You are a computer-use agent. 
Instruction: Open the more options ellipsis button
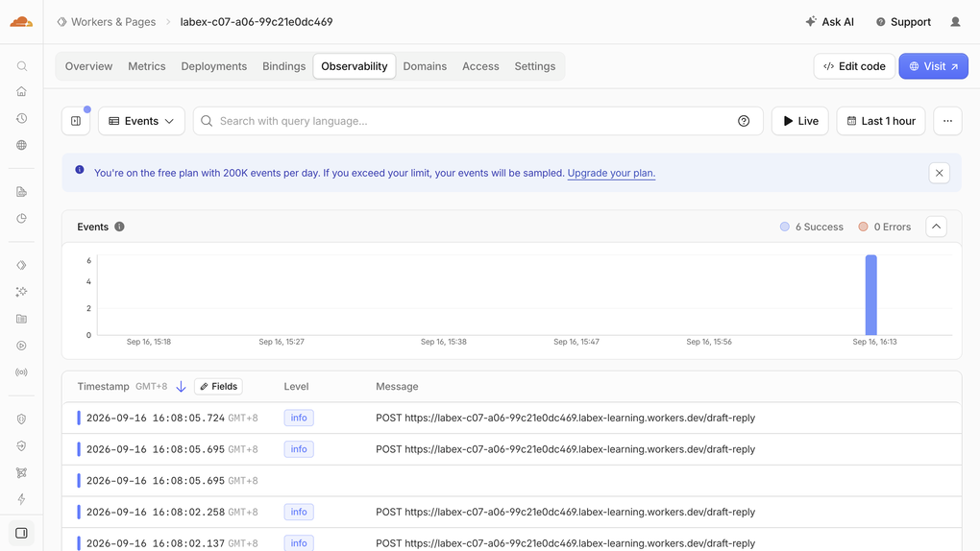tap(947, 121)
